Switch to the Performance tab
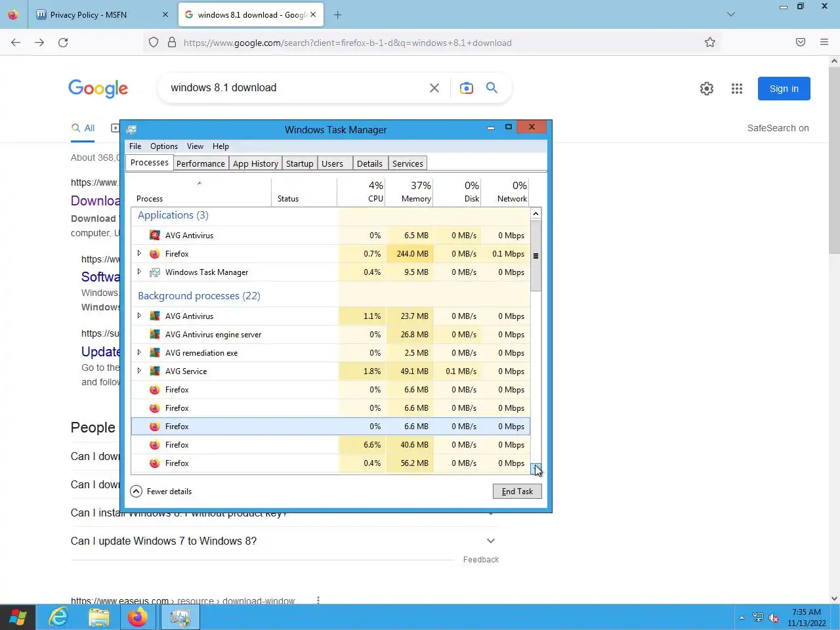The image size is (840, 630). tap(201, 163)
